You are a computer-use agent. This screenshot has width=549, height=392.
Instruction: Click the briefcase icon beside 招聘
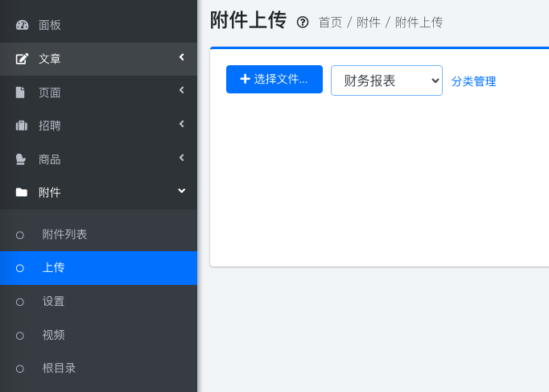[22, 126]
